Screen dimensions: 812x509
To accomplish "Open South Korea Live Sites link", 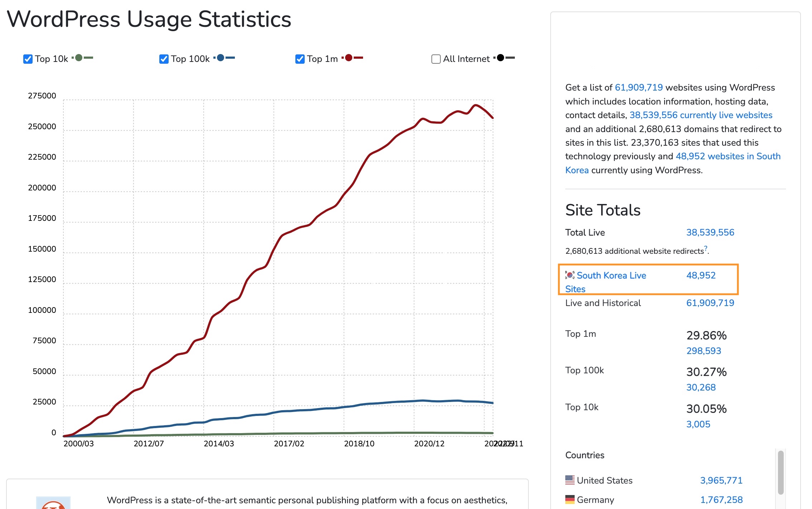I will (611, 275).
